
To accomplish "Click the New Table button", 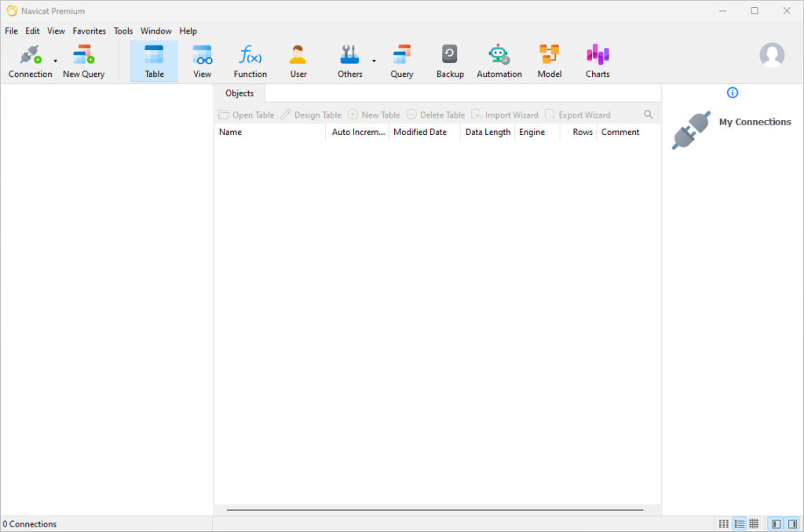I will [374, 115].
